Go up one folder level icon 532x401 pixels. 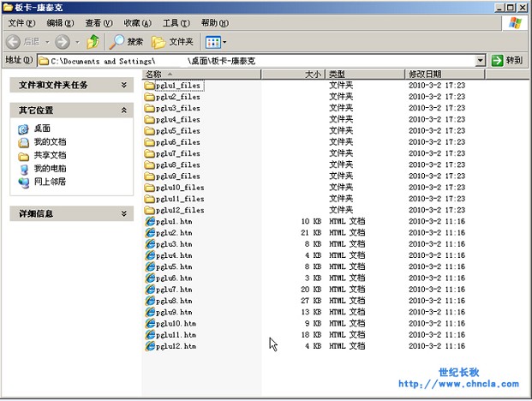click(x=93, y=42)
